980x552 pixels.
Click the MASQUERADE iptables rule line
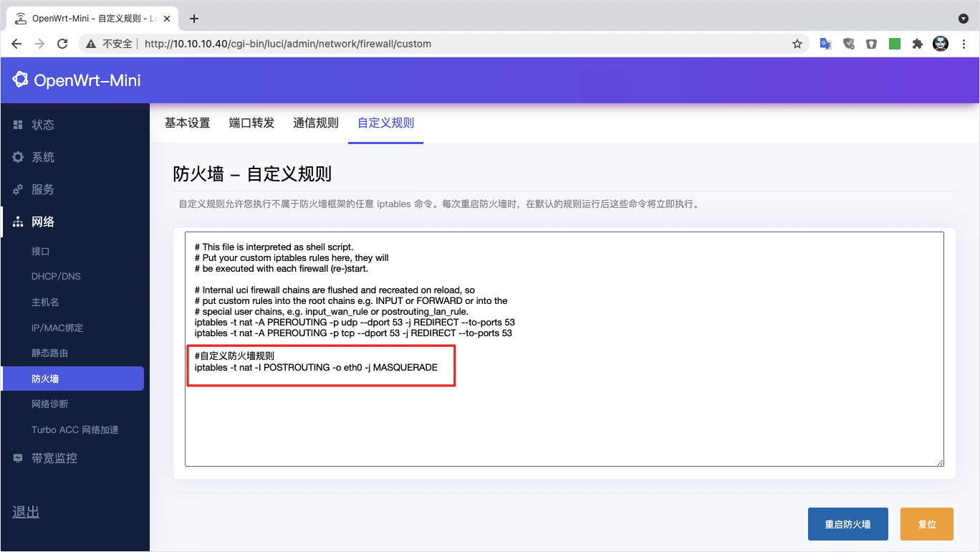(x=316, y=368)
